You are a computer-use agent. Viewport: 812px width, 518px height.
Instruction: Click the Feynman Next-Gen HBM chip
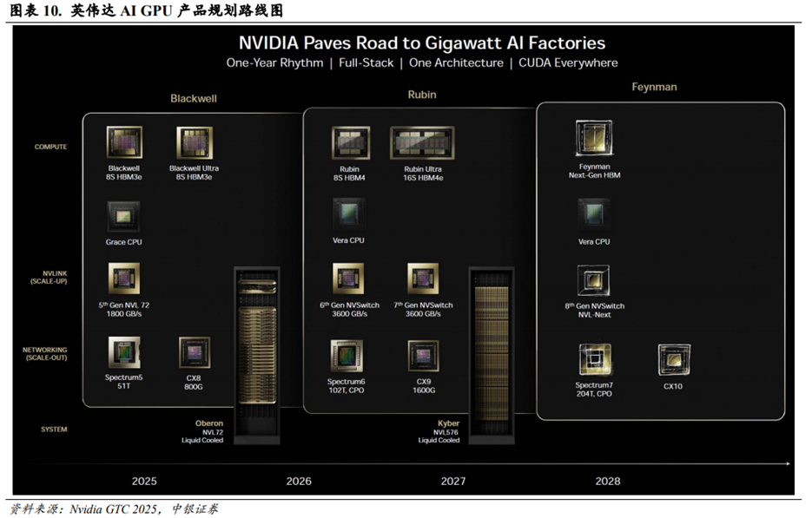594,139
